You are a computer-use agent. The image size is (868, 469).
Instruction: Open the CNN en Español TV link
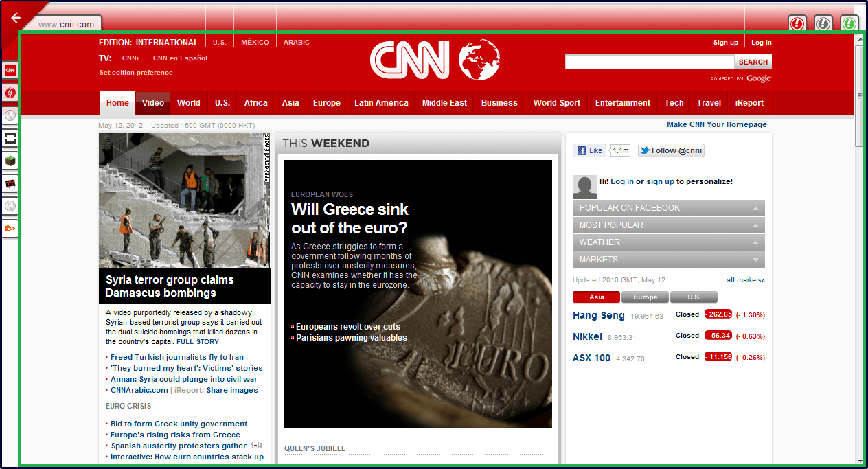tap(180, 58)
